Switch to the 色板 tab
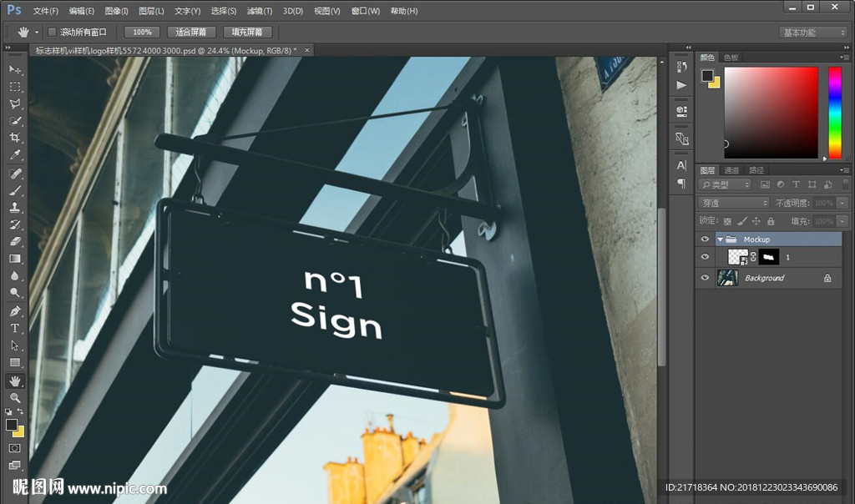Image resolution: width=855 pixels, height=504 pixels. (x=731, y=58)
